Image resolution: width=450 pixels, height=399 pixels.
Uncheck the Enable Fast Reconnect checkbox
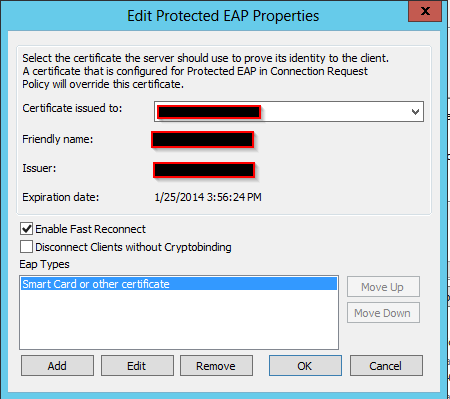(x=26, y=229)
